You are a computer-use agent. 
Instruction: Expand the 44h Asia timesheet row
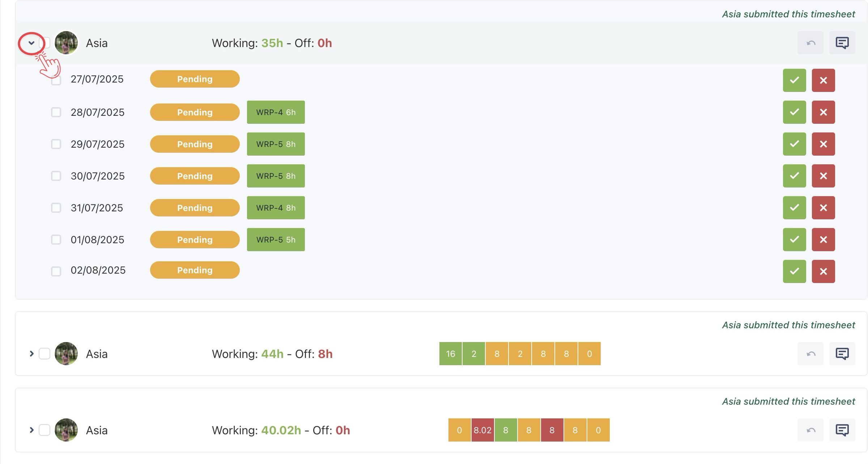click(31, 354)
